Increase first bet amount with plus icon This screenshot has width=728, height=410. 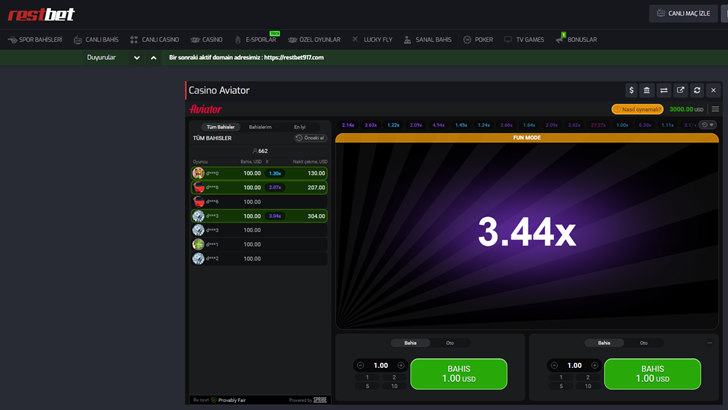(401, 365)
